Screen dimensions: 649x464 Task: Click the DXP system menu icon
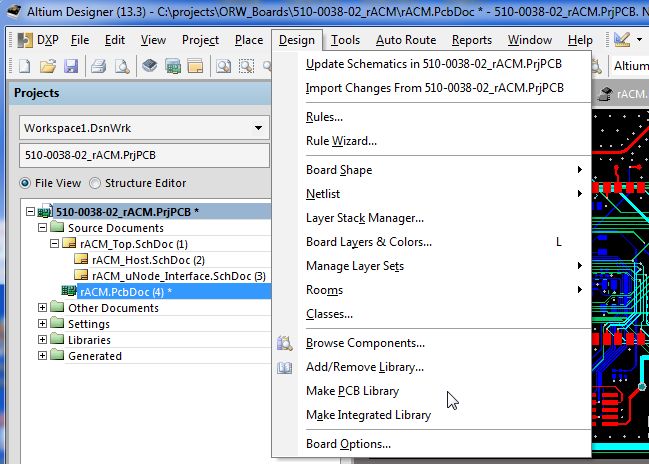(25, 40)
